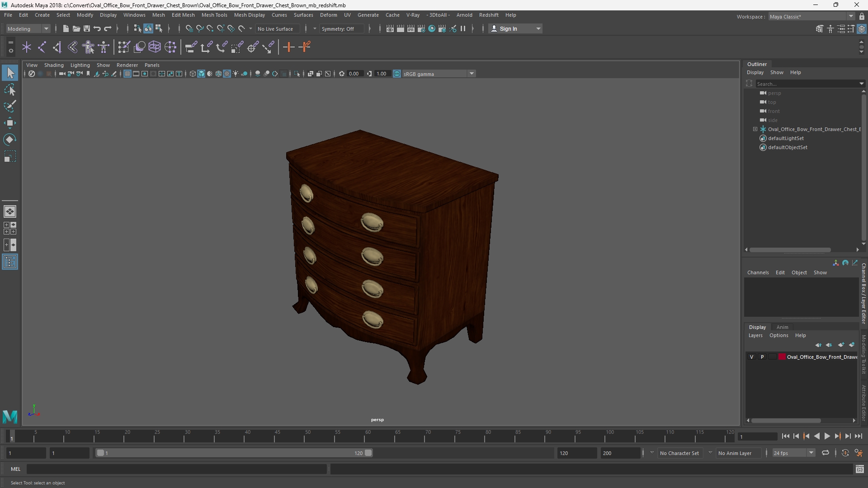Viewport: 868px width, 488px height.
Task: Open the Edit Mesh menu
Action: point(183,15)
